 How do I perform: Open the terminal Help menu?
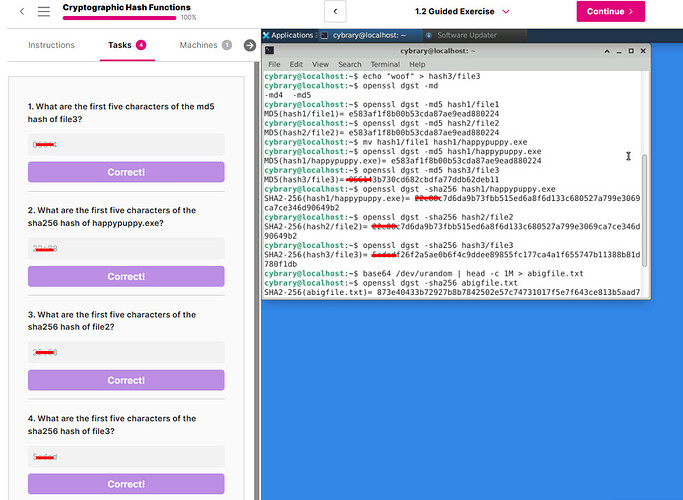(418, 64)
